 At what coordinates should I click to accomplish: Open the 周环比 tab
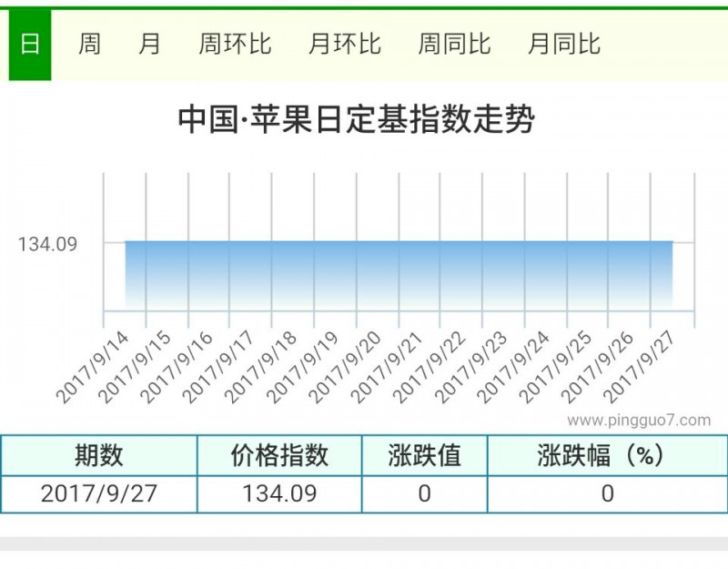point(235,45)
